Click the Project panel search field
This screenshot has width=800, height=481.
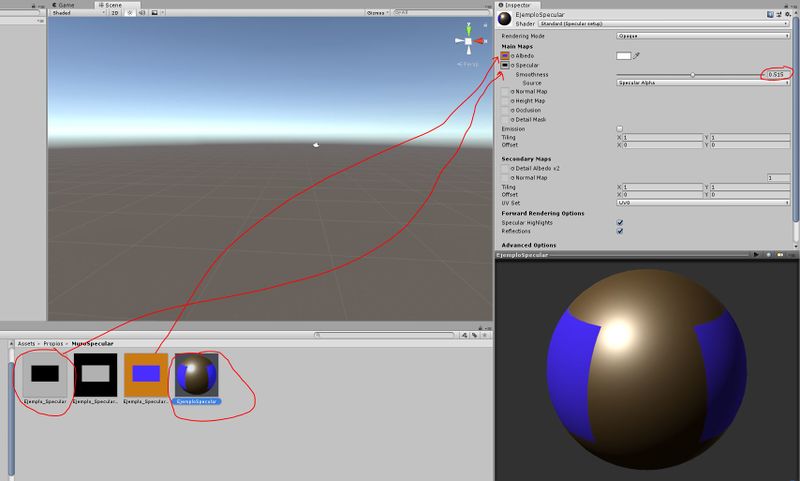coord(384,335)
